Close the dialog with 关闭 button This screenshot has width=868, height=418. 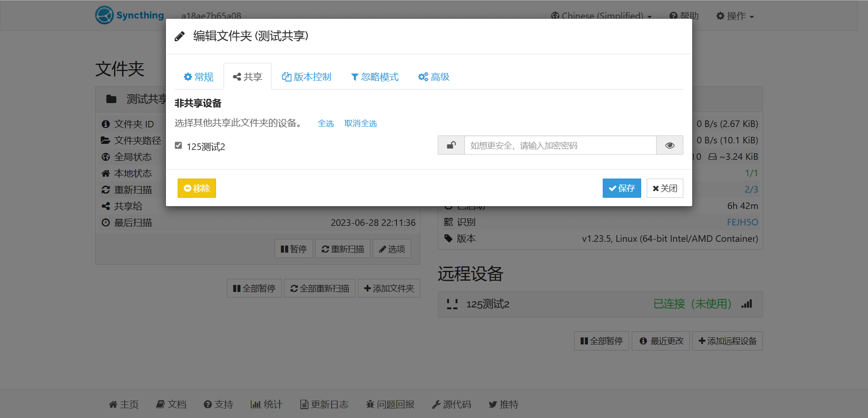pyautogui.click(x=665, y=188)
